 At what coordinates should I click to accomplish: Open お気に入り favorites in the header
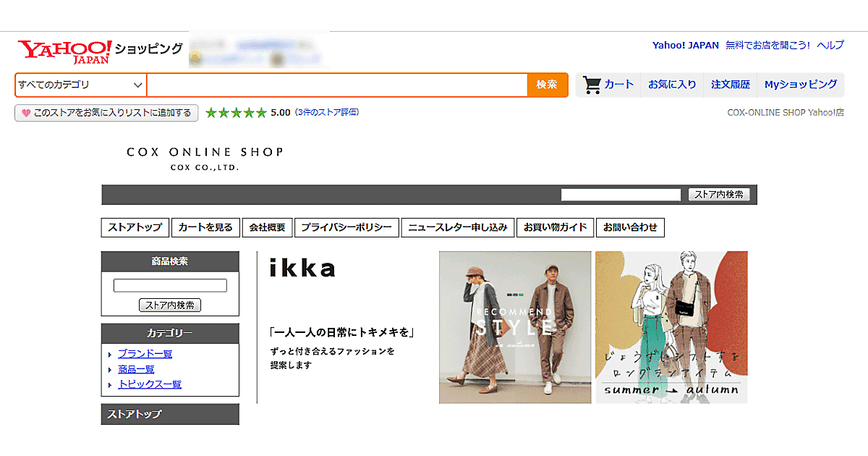(x=672, y=85)
